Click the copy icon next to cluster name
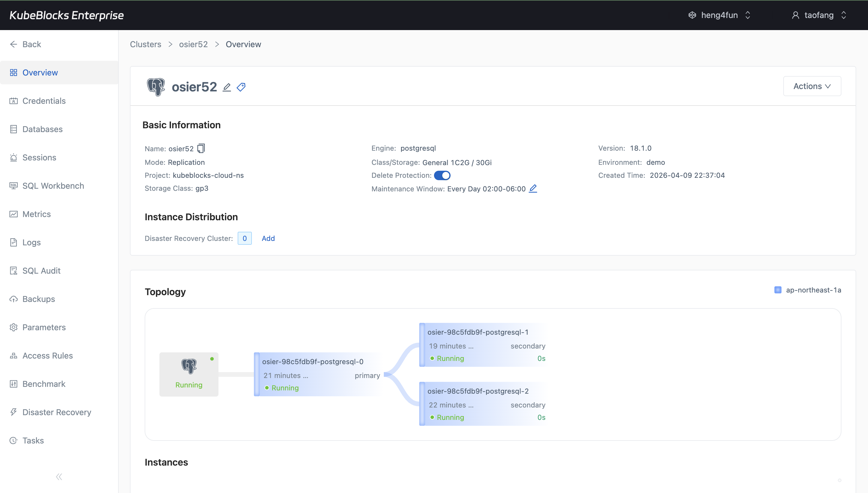Viewport: 868px width, 493px height. pyautogui.click(x=201, y=148)
